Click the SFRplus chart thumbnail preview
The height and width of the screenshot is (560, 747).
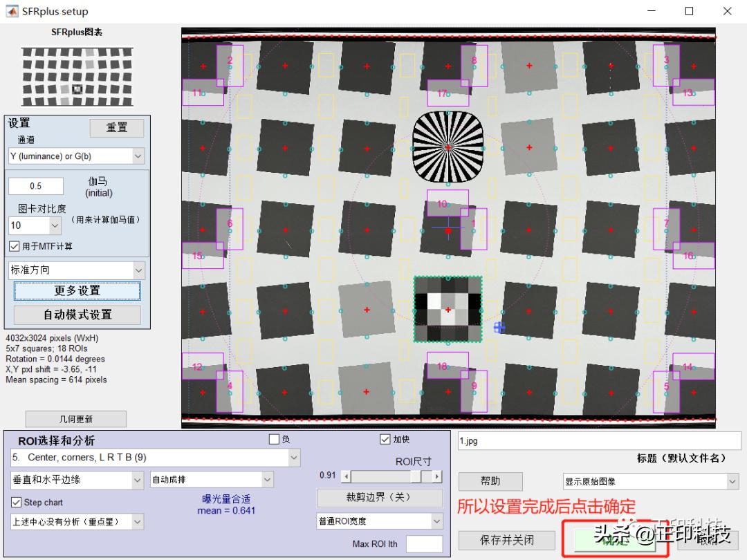[x=77, y=71]
